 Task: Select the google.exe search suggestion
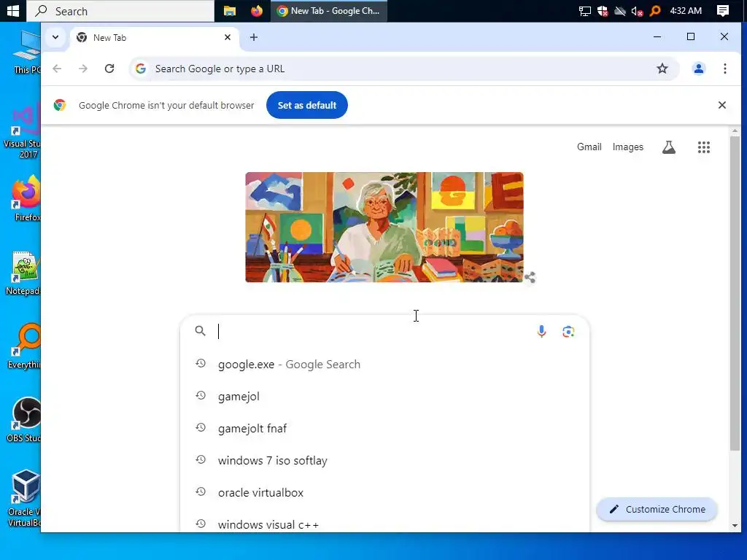click(385, 365)
